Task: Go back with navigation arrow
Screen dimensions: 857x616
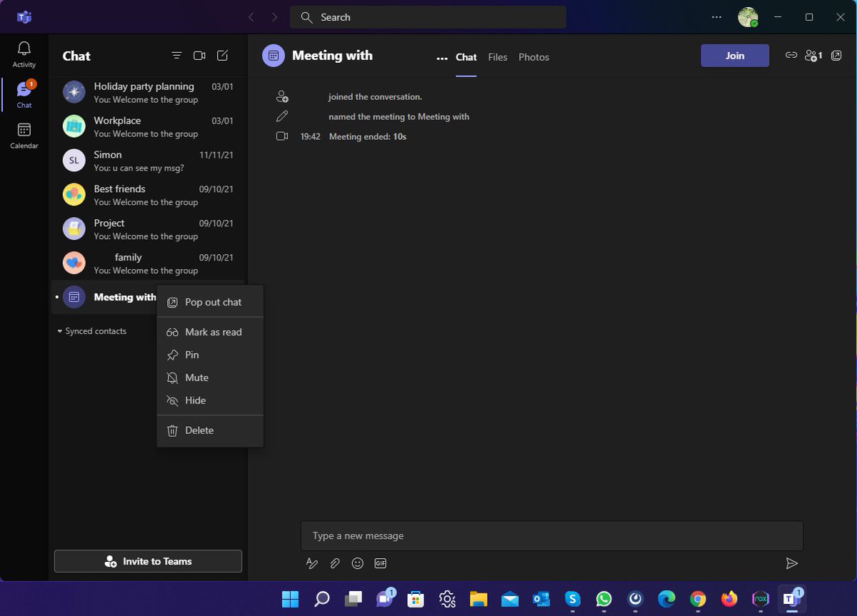Action: click(x=251, y=17)
